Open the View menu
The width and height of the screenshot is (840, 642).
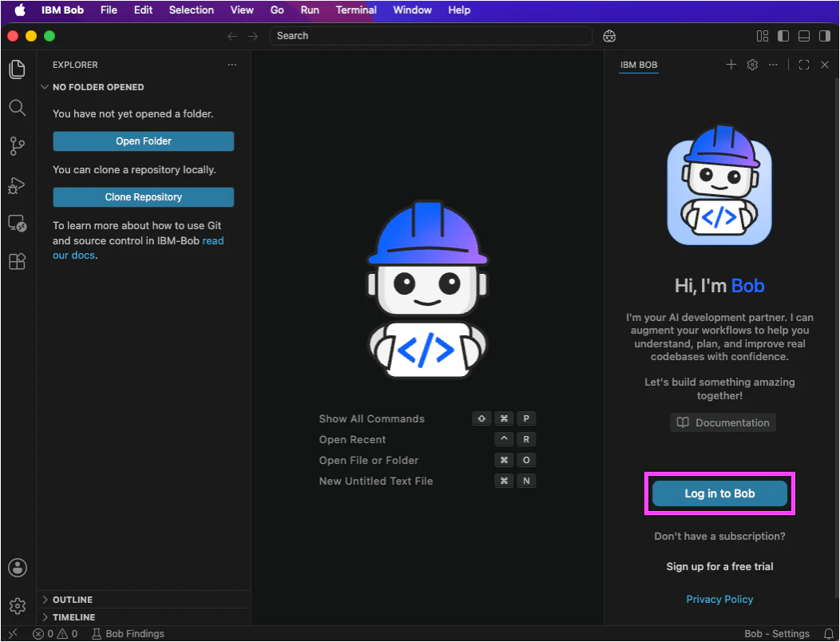pos(242,10)
